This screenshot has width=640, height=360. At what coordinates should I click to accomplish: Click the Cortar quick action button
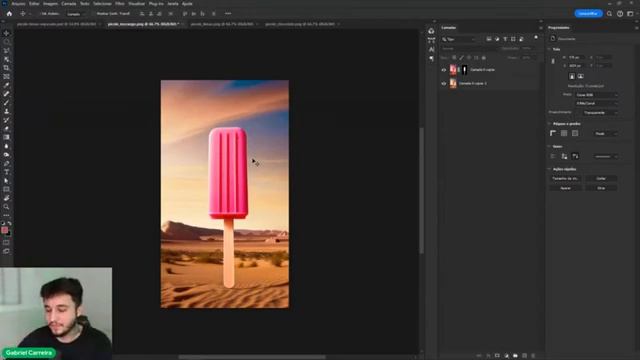coord(601,178)
